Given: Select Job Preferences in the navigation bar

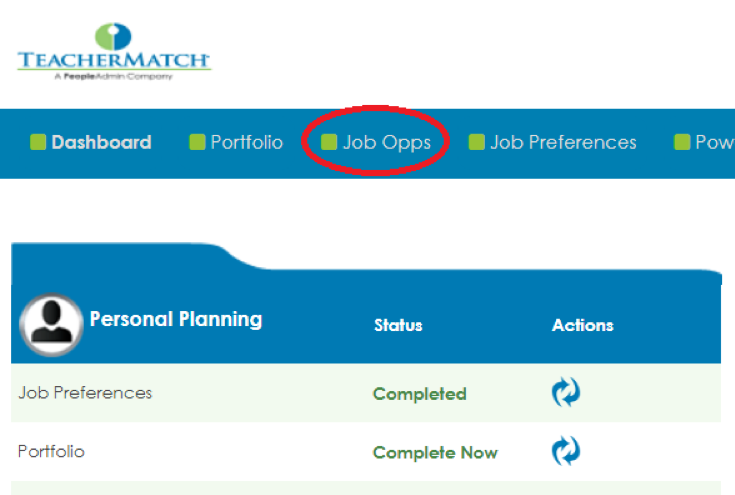Looking at the screenshot, I should tap(563, 142).
